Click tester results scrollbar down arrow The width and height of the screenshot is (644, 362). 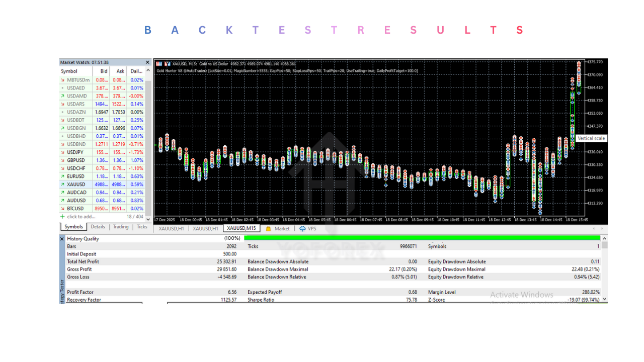coord(604,299)
